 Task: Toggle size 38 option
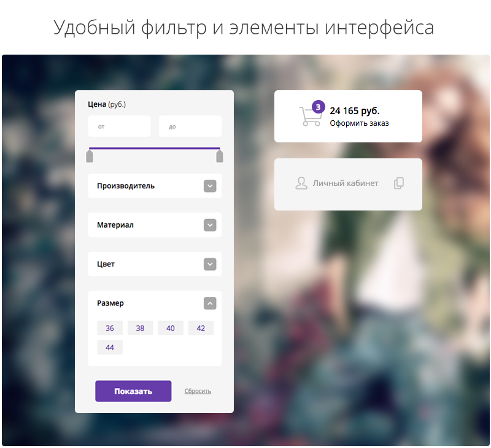(x=141, y=328)
